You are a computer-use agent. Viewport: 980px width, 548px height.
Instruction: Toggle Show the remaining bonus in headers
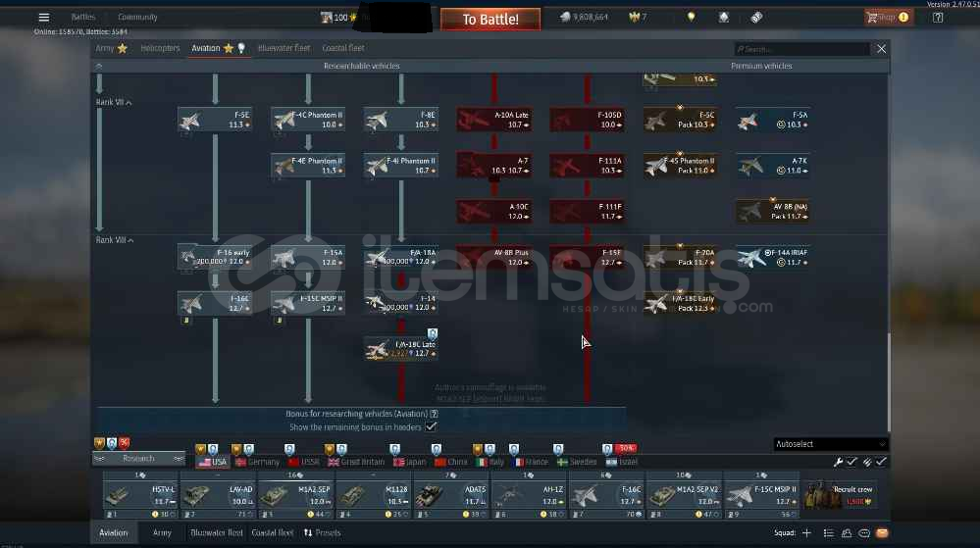(431, 426)
